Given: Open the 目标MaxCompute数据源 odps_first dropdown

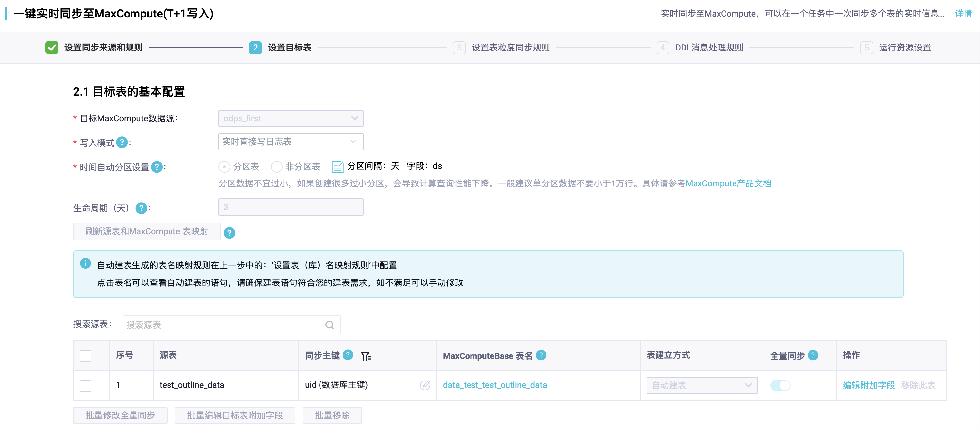Looking at the screenshot, I should pos(291,118).
